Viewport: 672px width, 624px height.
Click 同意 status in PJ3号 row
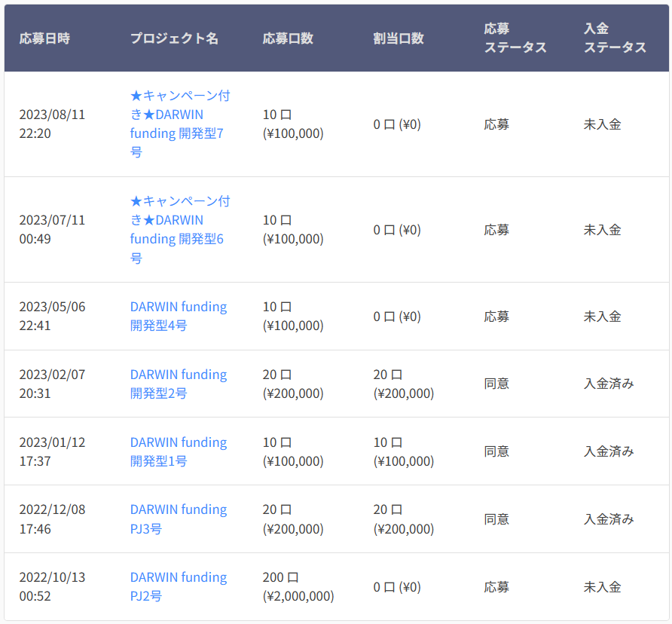(x=496, y=519)
